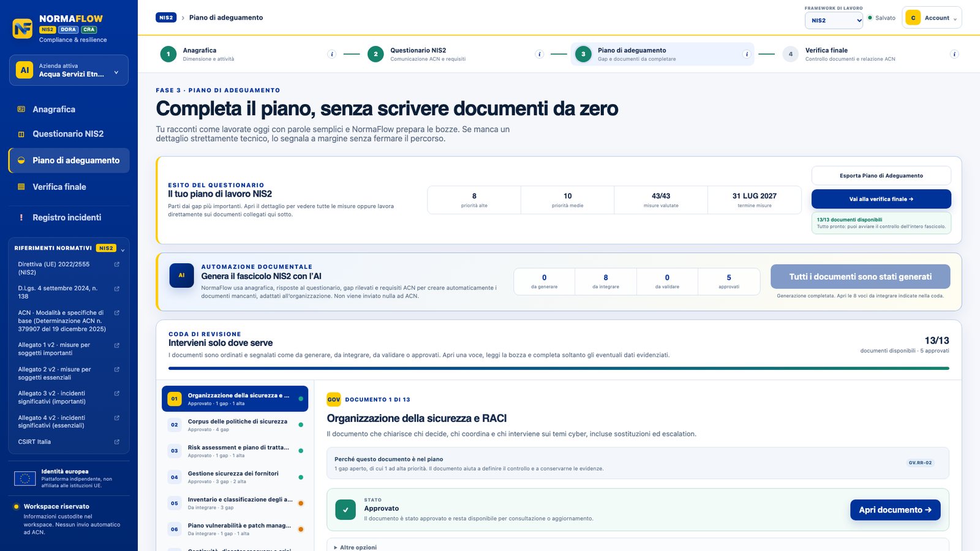Image resolution: width=980 pixels, height=551 pixels.
Task: Open info icon for Questionario NIS2 step
Action: (x=540, y=54)
